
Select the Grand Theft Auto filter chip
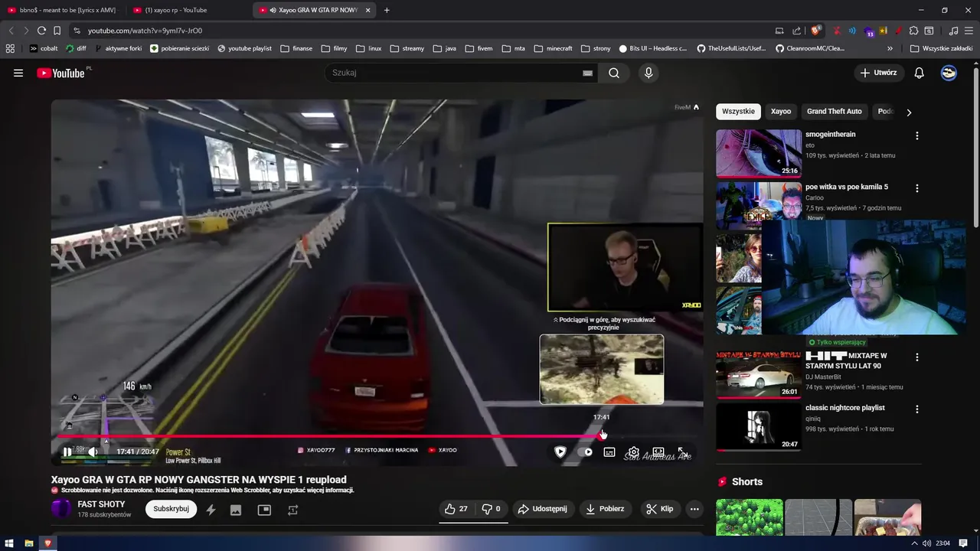834,112
